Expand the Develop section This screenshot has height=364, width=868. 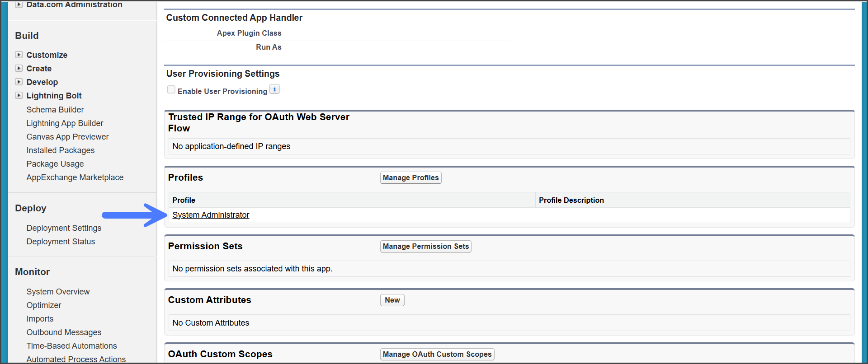pos(19,82)
